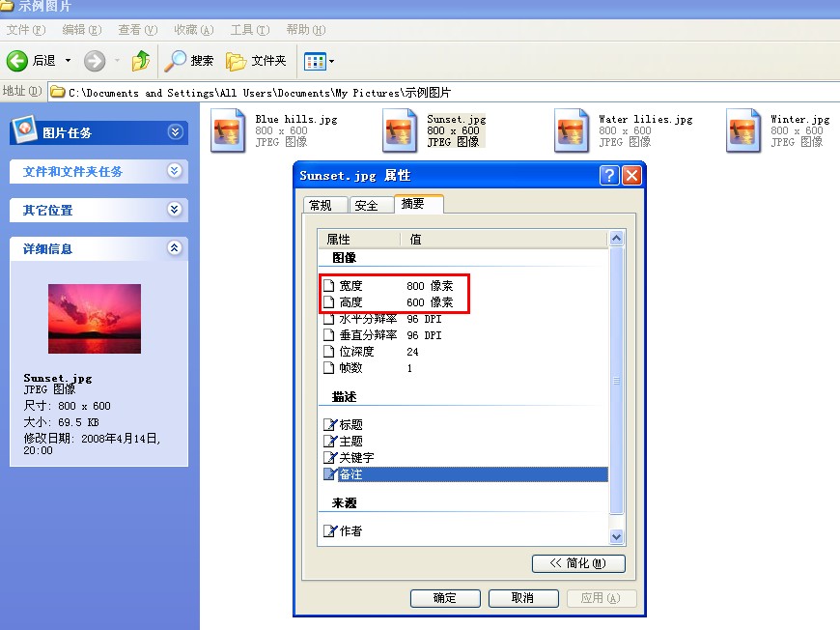
Task: Collapse the 图片任务 panel
Action: pyautogui.click(x=175, y=132)
